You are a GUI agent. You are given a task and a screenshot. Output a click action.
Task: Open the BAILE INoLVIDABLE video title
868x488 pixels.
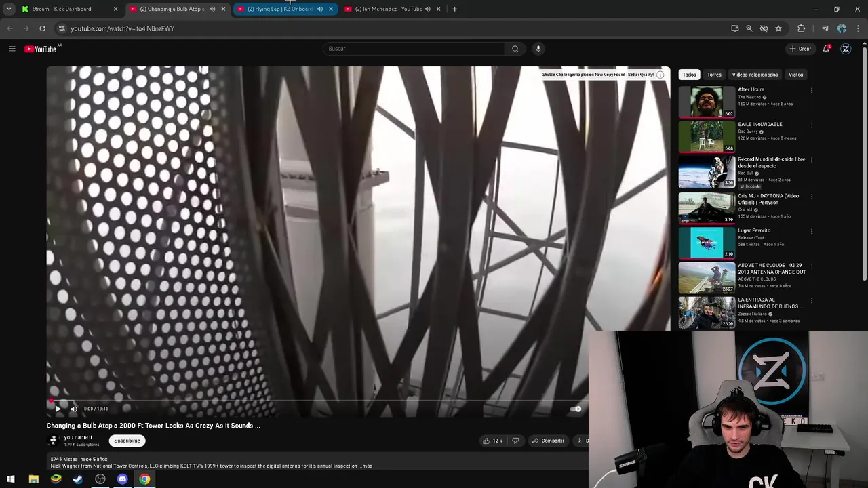click(759, 125)
